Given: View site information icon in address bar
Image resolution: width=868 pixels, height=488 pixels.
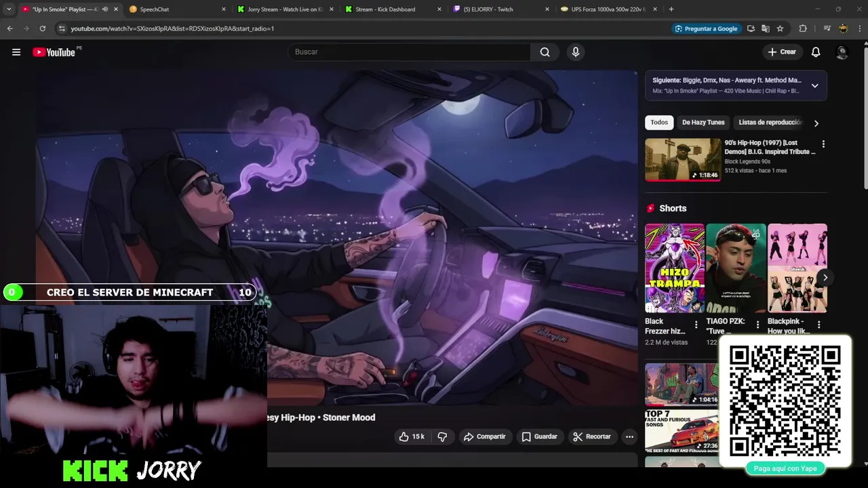Looking at the screenshot, I should [62, 28].
